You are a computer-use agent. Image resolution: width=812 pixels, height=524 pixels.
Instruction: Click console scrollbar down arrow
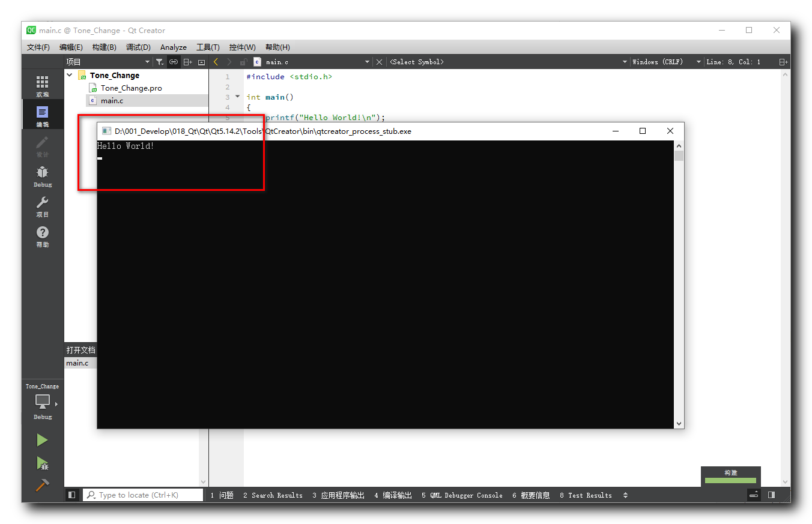[x=679, y=423]
